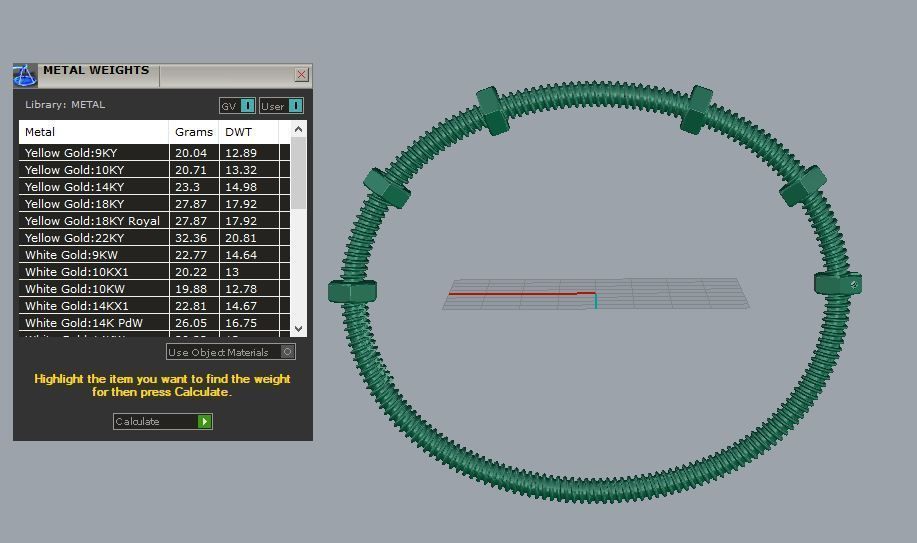This screenshot has height=543, width=917.
Task: Click the 19.88 grams value
Action: pyautogui.click(x=191, y=288)
